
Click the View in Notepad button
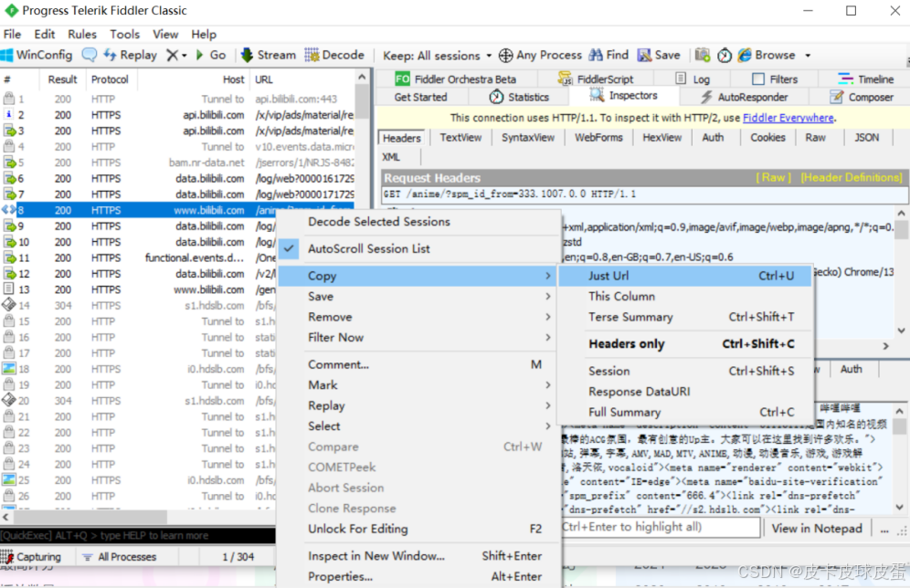point(817,529)
